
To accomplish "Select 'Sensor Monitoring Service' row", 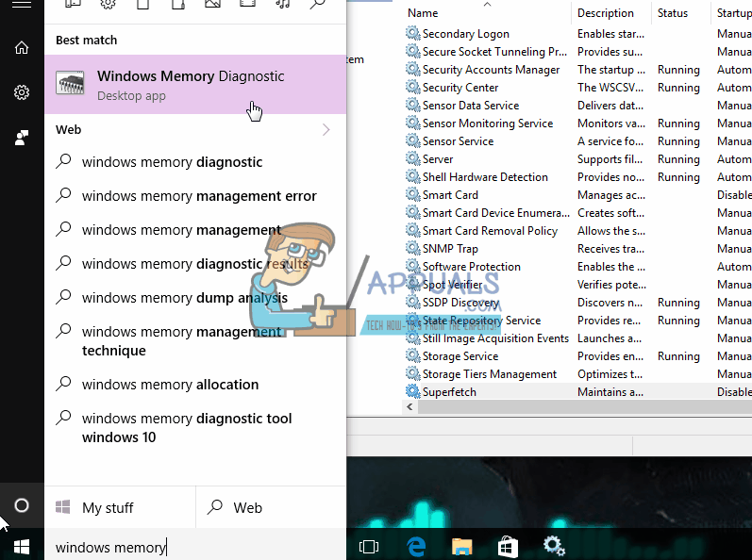I will (x=577, y=124).
